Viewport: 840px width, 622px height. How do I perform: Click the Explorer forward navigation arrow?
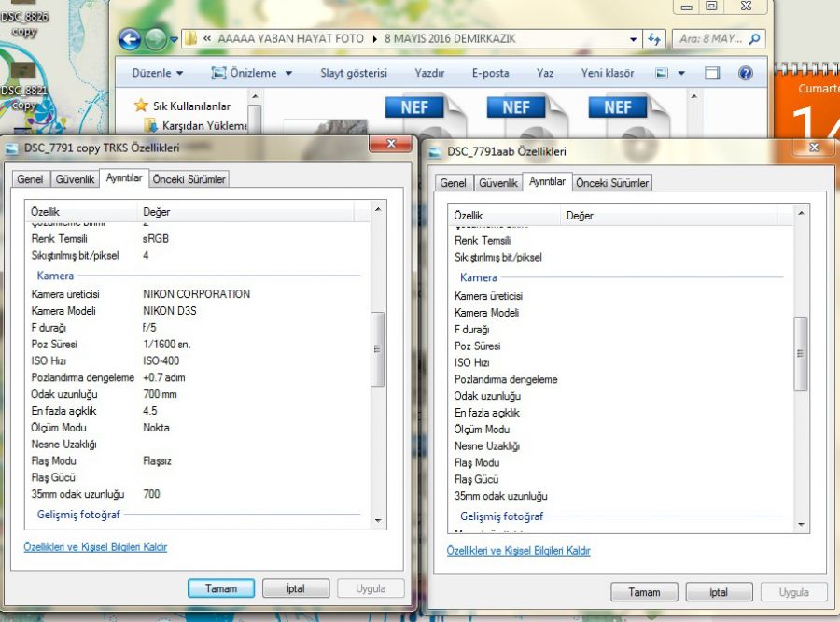pyautogui.click(x=155, y=39)
